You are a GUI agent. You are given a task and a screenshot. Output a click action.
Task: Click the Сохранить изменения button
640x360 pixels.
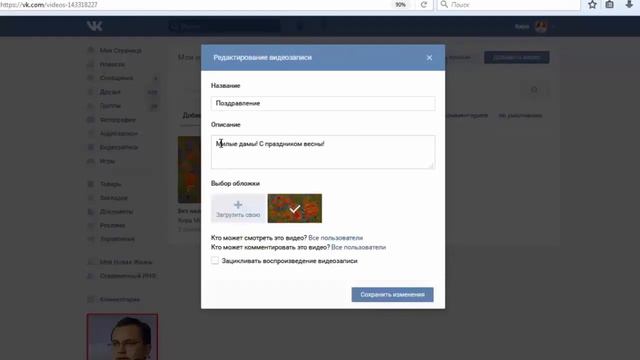point(392,295)
